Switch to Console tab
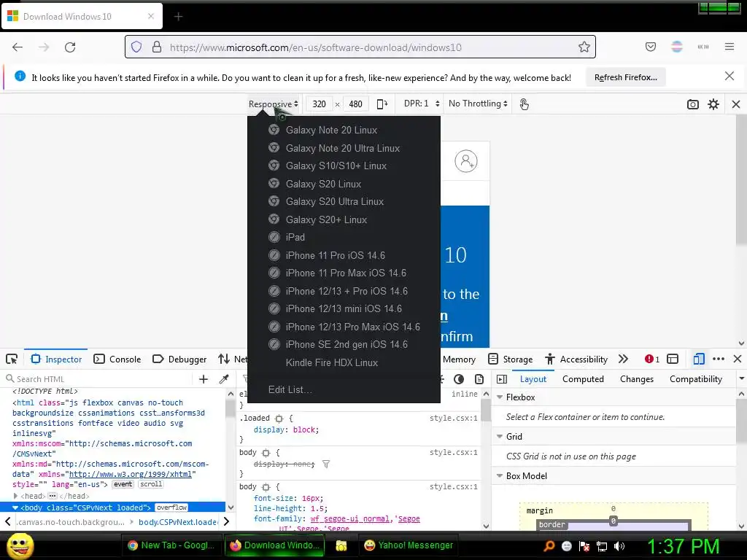Screen dimensions: 747x560 pyautogui.click(x=117, y=359)
